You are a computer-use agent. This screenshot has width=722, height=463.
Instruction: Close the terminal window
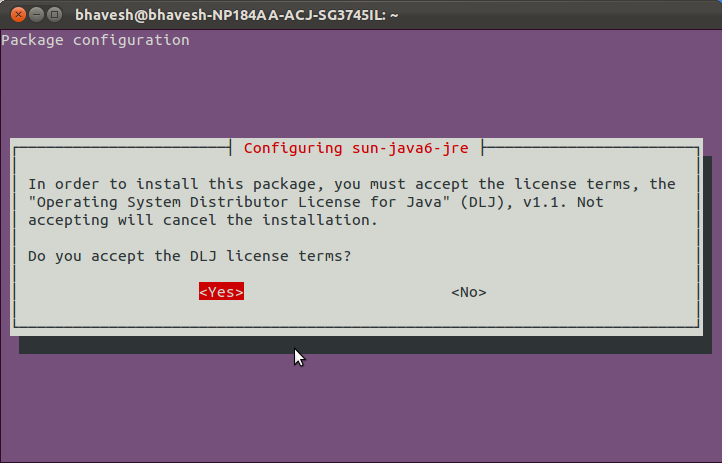pyautogui.click(x=18, y=15)
